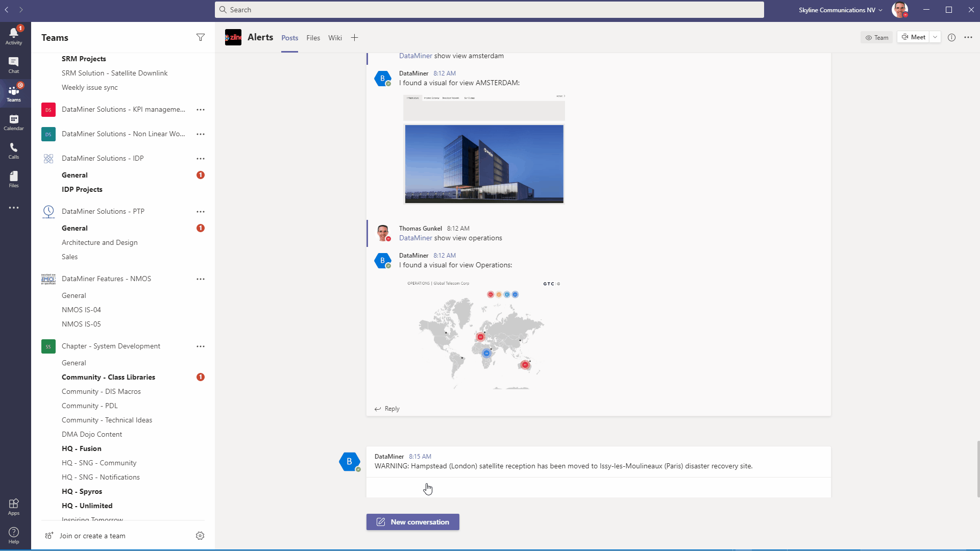Open SRM Solution - Satellite Downlink channel
This screenshot has height=551, width=980.
[x=114, y=73]
